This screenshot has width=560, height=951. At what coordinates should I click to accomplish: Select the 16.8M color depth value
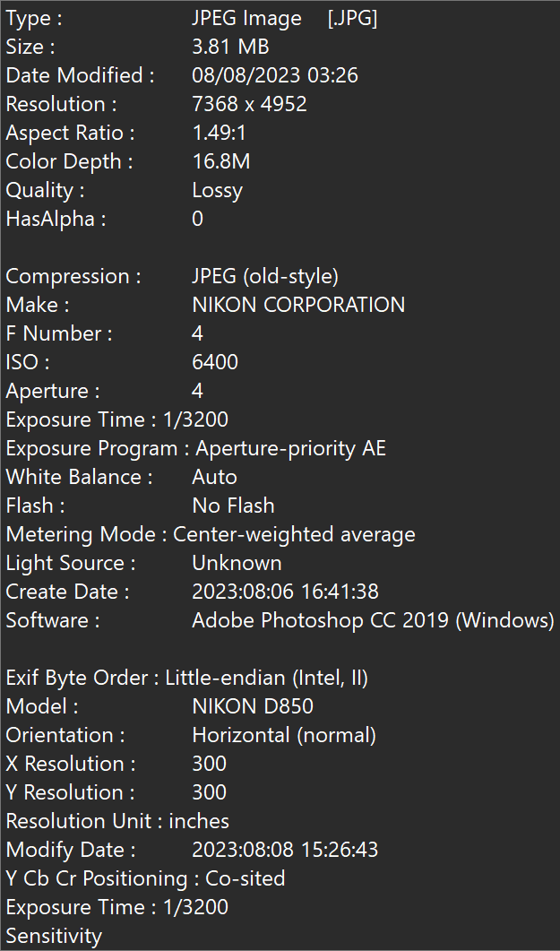point(220,161)
